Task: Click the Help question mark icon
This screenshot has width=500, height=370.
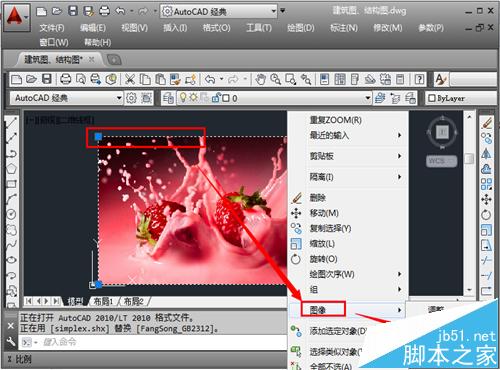Action: click(419, 79)
